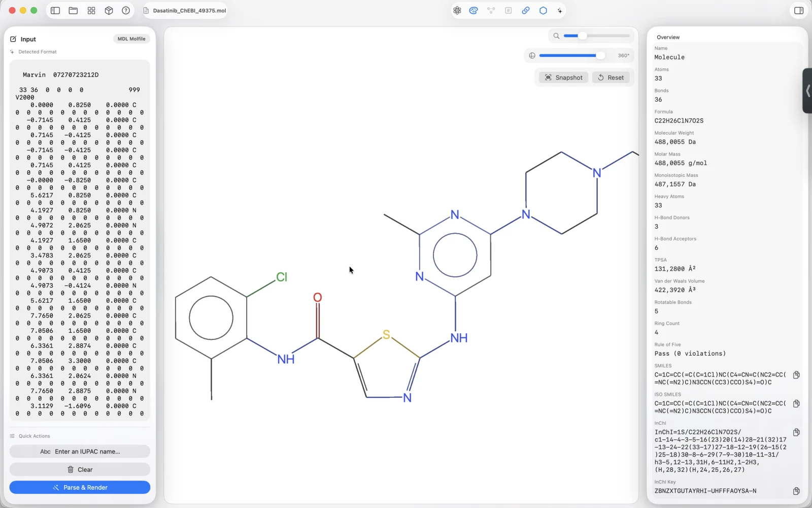The image size is (812, 508).
Task: Click the Quick Actions section label
Action: (x=34, y=436)
